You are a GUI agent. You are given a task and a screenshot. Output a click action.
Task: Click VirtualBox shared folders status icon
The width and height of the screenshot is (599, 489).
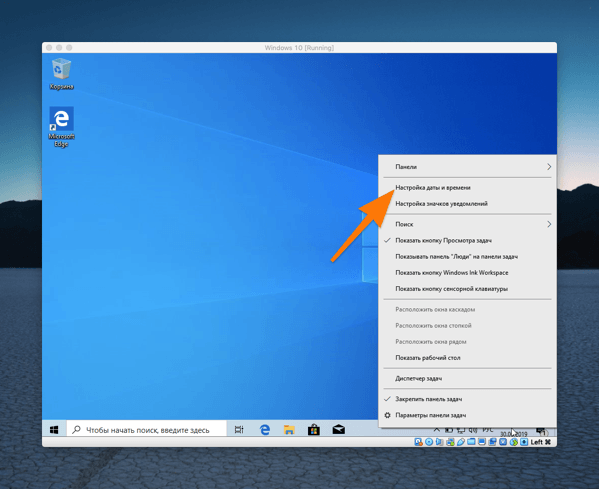click(x=471, y=442)
